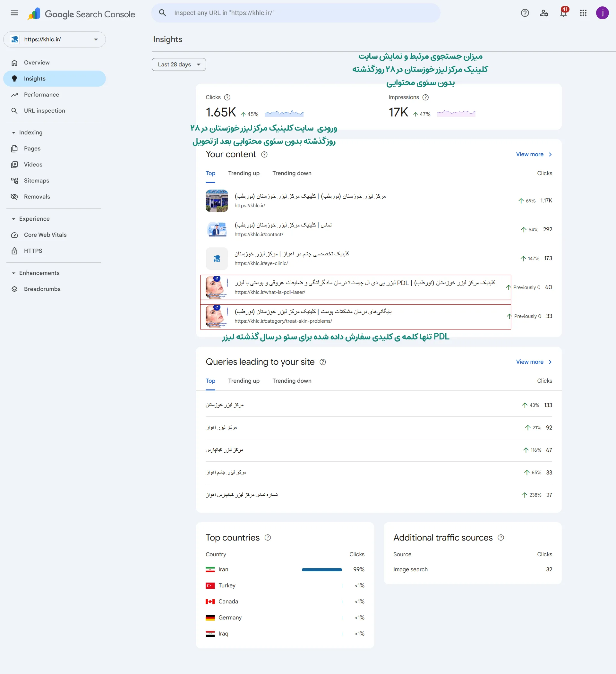Click View more for Your content
This screenshot has height=674, width=616.
[x=534, y=154]
